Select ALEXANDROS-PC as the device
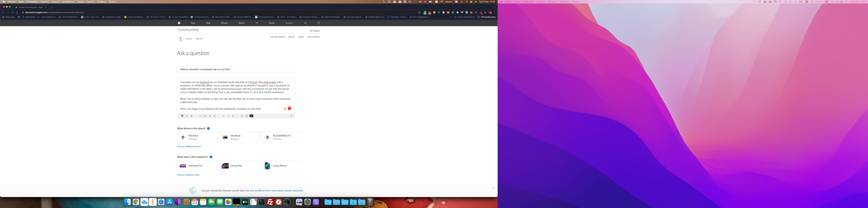 click(x=282, y=137)
